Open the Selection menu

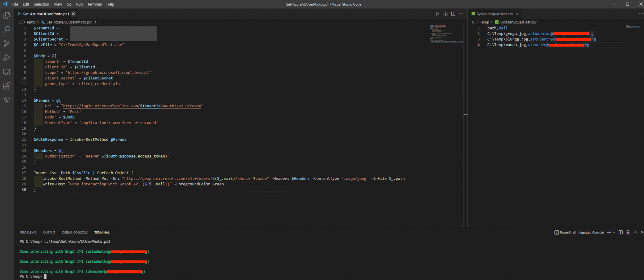pos(42,4)
